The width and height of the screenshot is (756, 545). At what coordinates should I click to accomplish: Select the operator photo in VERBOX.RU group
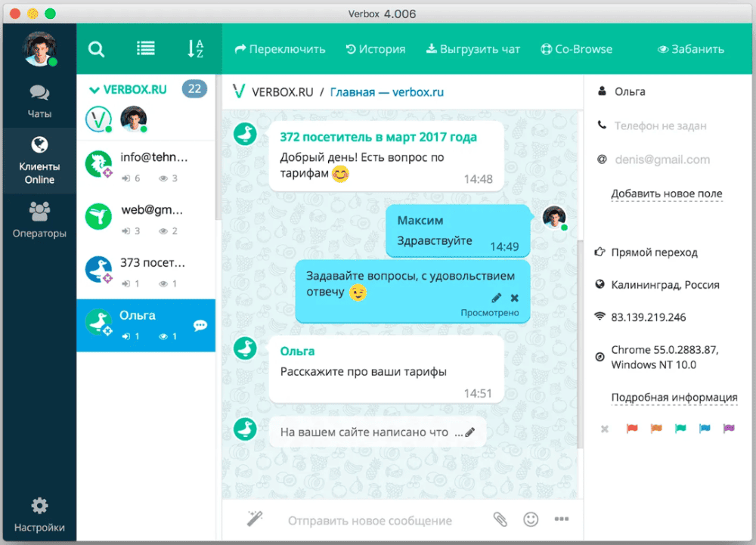(x=134, y=119)
